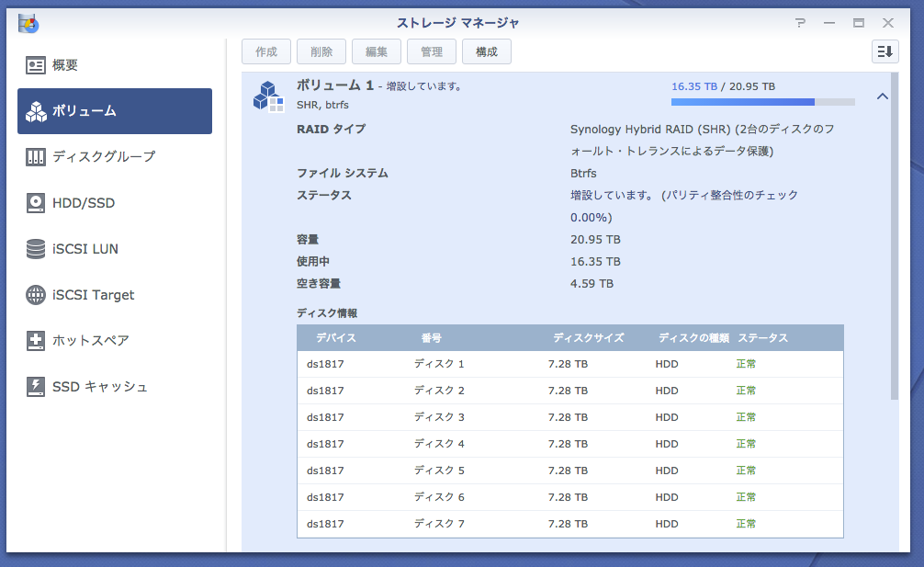Click the 作成 button in toolbar
924x567 pixels.
266,52
